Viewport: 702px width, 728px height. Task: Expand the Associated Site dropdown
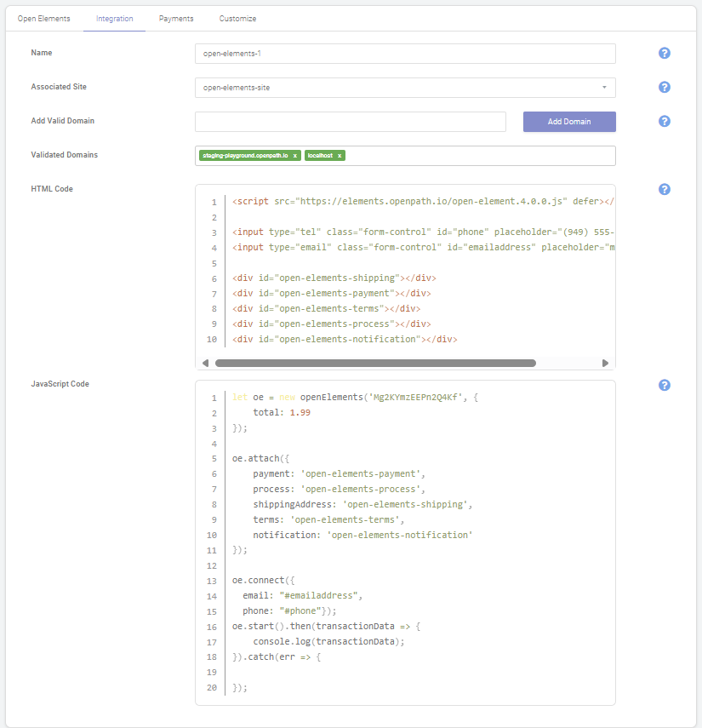tap(405, 88)
